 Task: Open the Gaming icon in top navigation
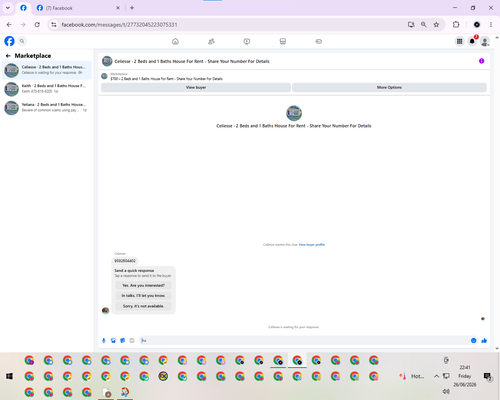(x=318, y=41)
